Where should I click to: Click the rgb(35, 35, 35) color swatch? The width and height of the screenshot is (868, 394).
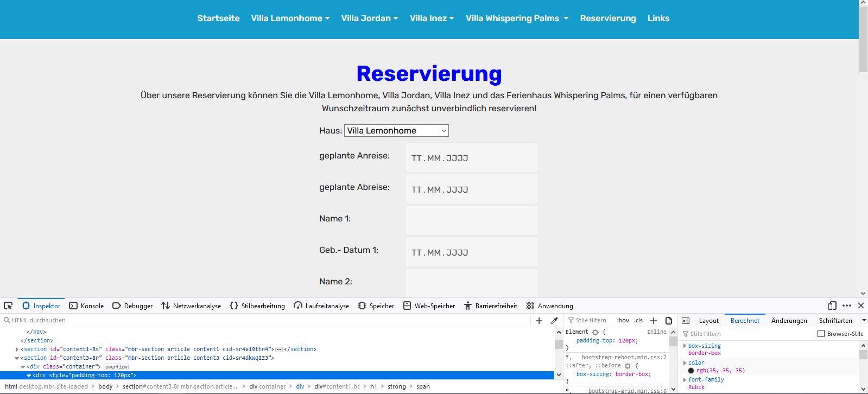tap(691, 371)
